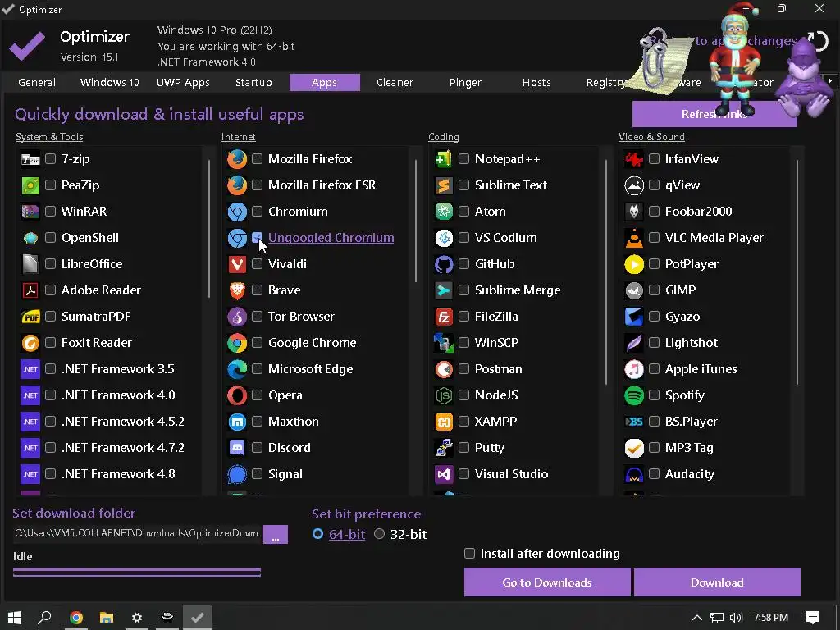This screenshot has height=630, width=840.
Task: Click the SumatraPDF icon
Action: tap(30, 317)
